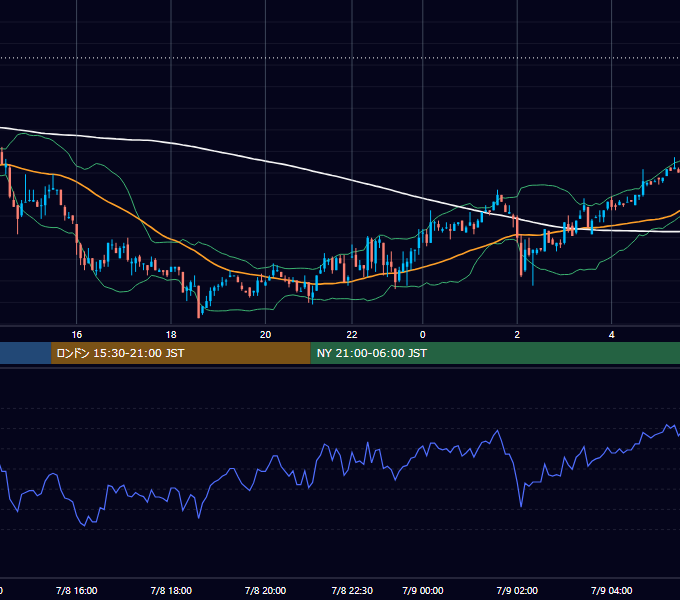This screenshot has width=680, height=600.
Task: Click the 2 hour axis label
Action: (517, 334)
